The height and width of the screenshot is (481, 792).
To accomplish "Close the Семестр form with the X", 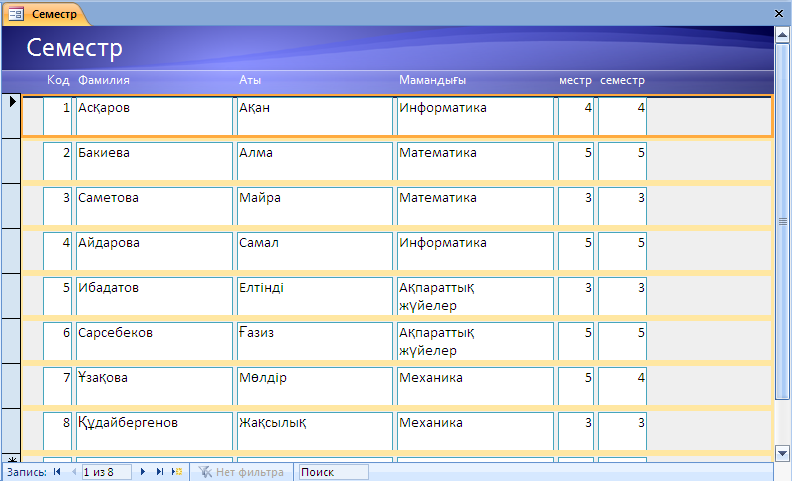I will click(x=779, y=14).
